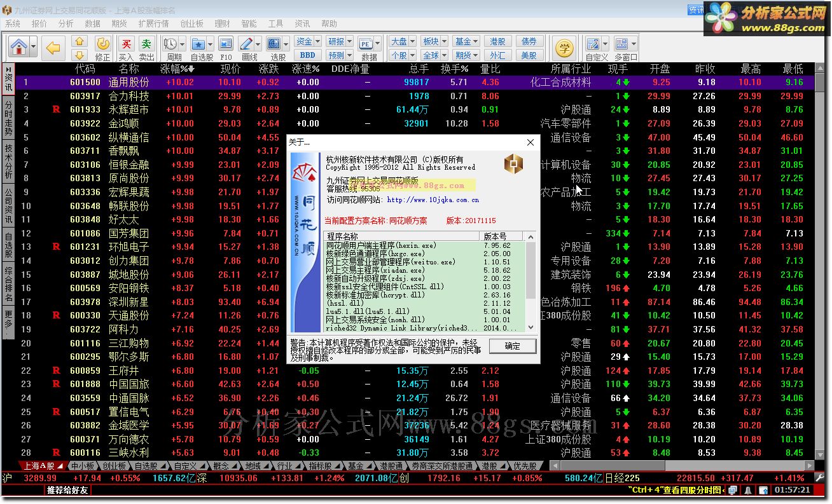
Task: Click the 债券 toolbar button
Action: (x=529, y=41)
